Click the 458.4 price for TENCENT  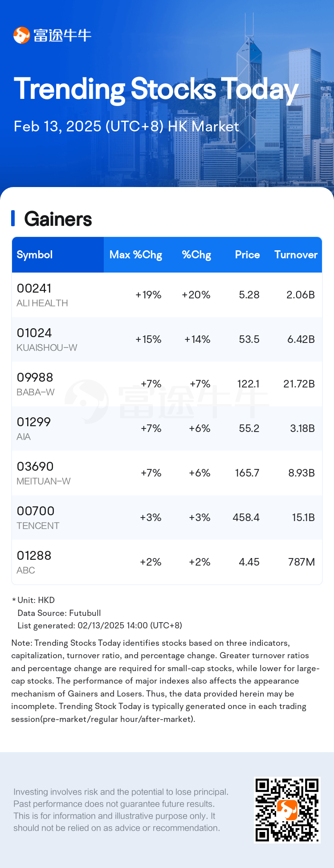tap(246, 518)
